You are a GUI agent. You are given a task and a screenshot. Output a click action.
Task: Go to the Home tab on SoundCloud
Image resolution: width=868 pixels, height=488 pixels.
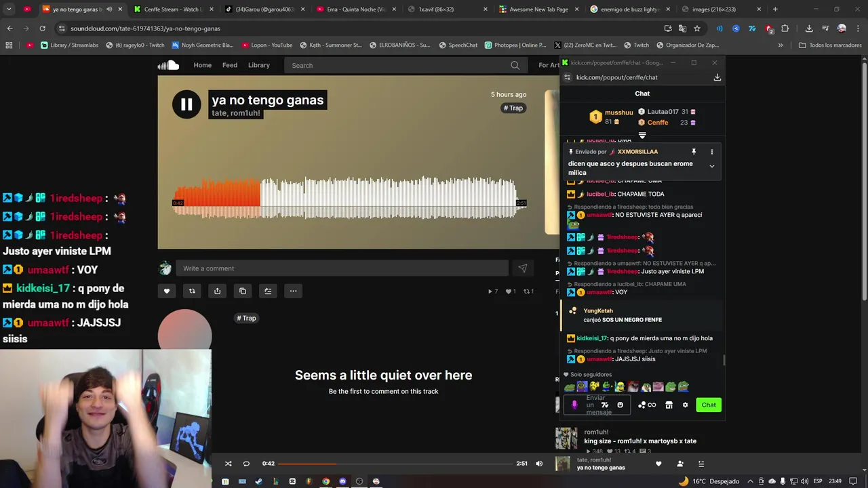click(x=202, y=65)
